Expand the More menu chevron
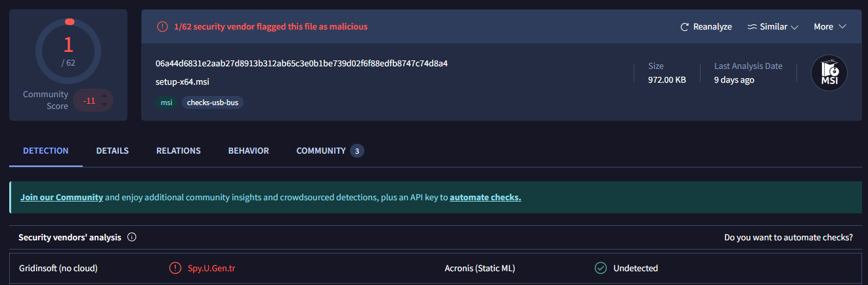The width and height of the screenshot is (868, 285). (x=842, y=27)
